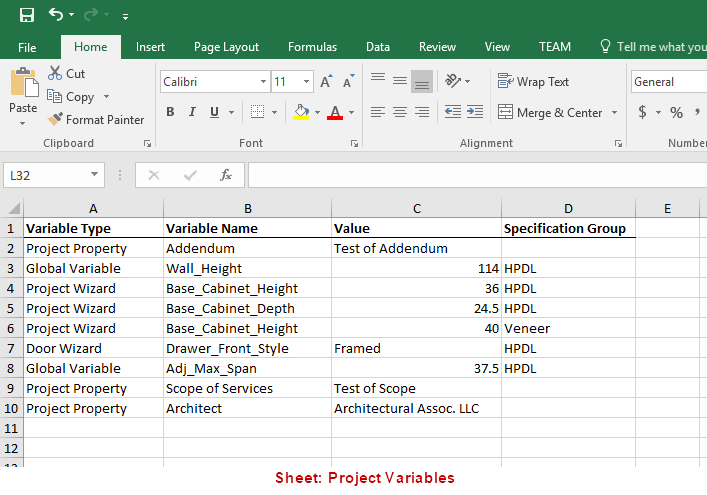Toggle Wrap Text button
707x495 pixels.
click(x=533, y=82)
